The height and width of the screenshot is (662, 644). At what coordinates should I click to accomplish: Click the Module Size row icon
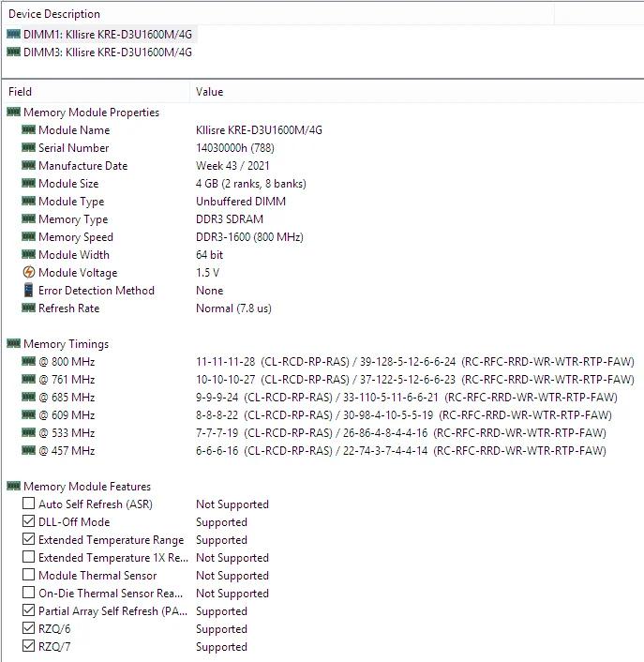tap(28, 183)
